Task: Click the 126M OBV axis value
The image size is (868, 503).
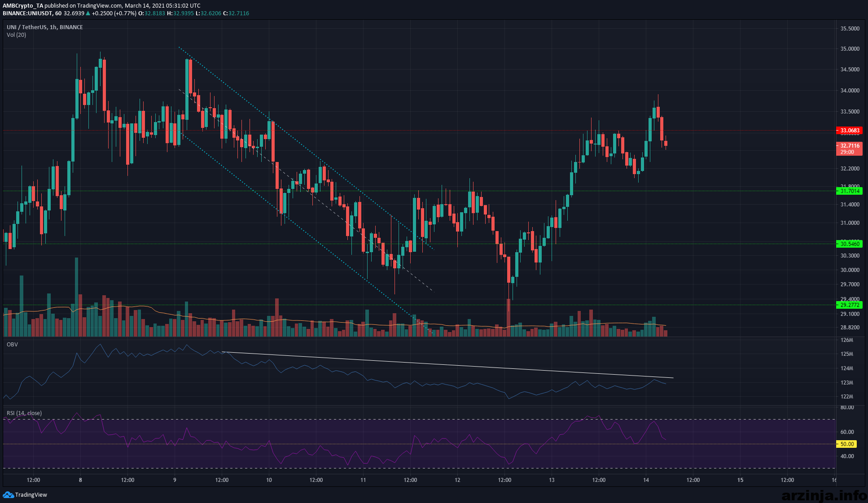Action: 846,340
